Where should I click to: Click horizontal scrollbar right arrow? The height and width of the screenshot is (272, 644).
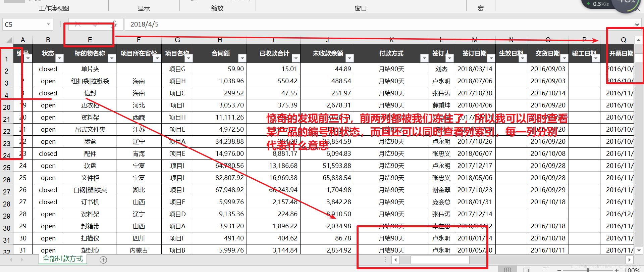pyautogui.click(x=629, y=260)
